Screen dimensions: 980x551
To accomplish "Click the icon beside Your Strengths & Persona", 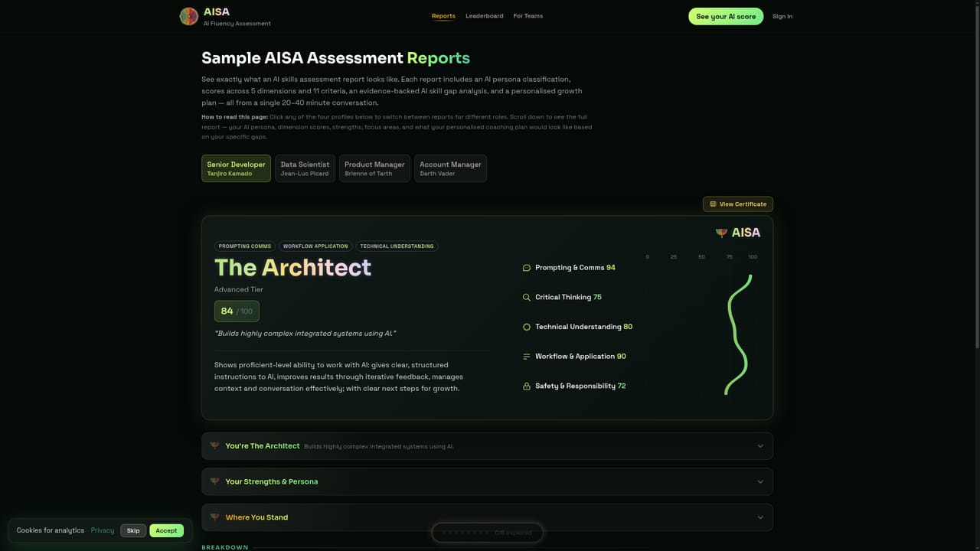I will coord(215,482).
